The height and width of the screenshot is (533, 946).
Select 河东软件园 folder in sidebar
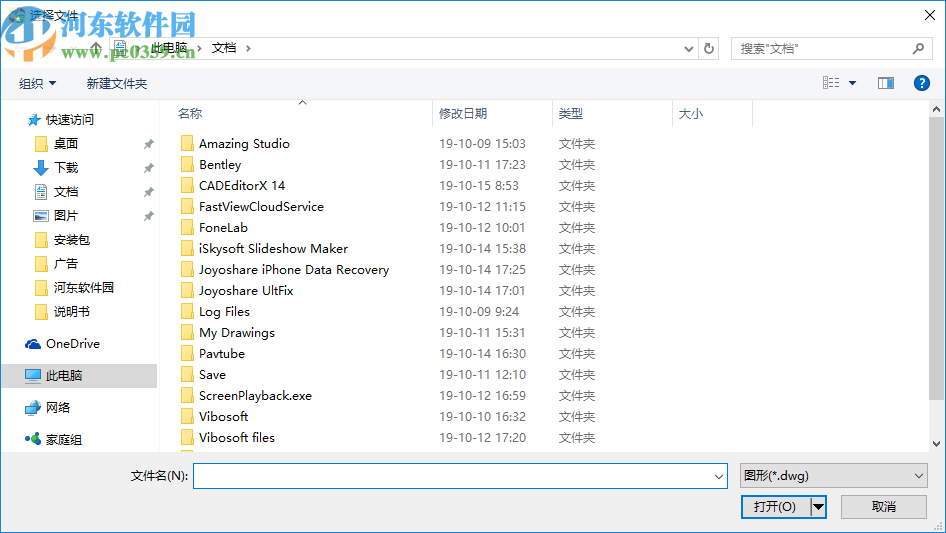(x=84, y=288)
